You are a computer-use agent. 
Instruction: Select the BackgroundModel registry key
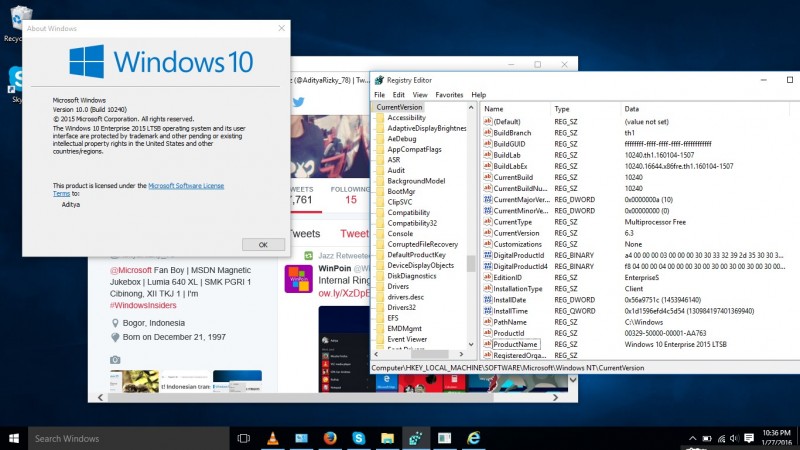point(416,181)
